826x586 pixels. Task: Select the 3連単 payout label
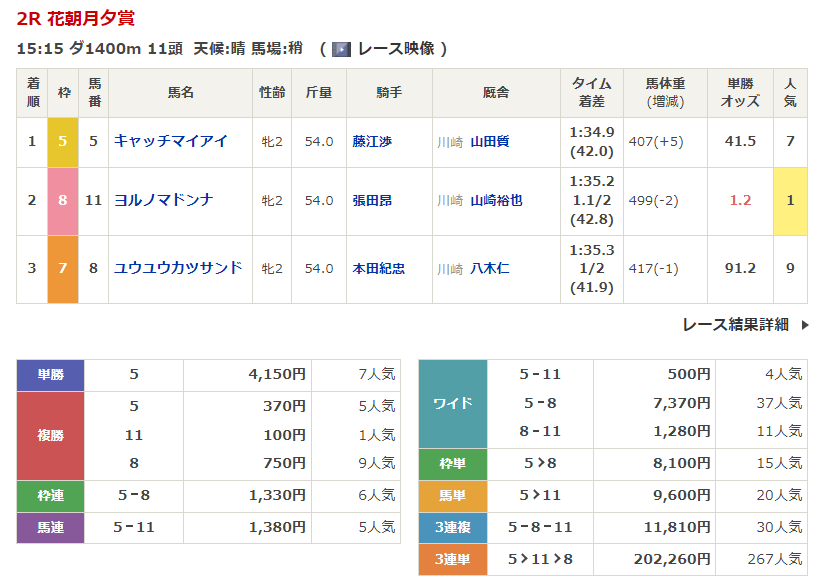click(x=452, y=559)
